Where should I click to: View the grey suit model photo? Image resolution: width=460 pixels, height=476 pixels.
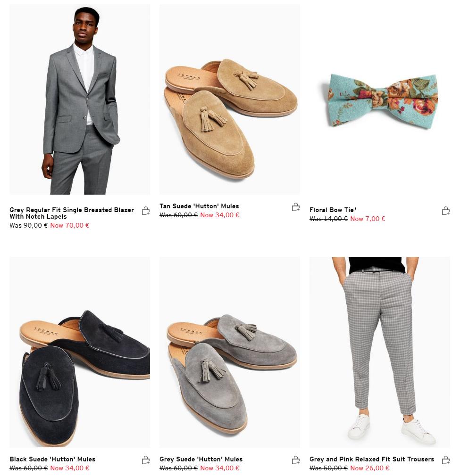(80, 99)
